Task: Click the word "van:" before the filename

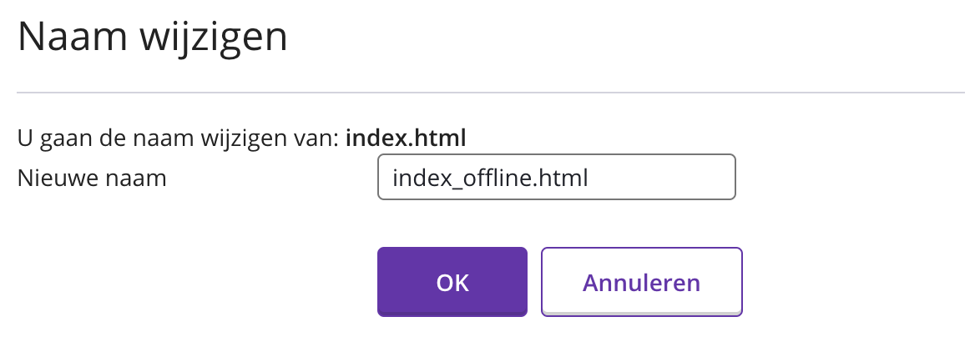Action: pos(321,138)
